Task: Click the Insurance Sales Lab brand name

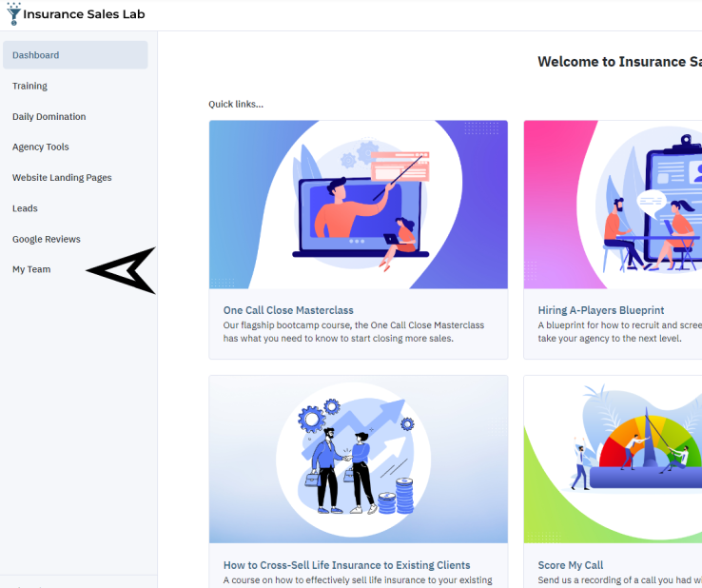Action: coord(84,14)
